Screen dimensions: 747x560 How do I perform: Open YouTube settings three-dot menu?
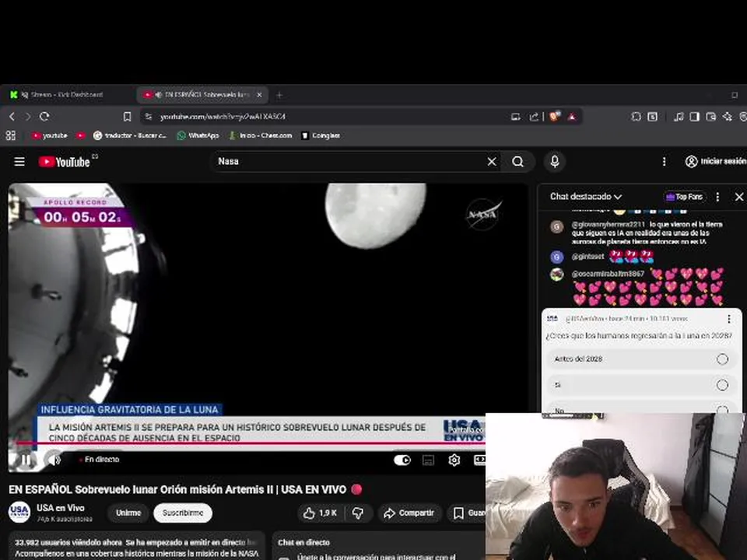tap(664, 162)
